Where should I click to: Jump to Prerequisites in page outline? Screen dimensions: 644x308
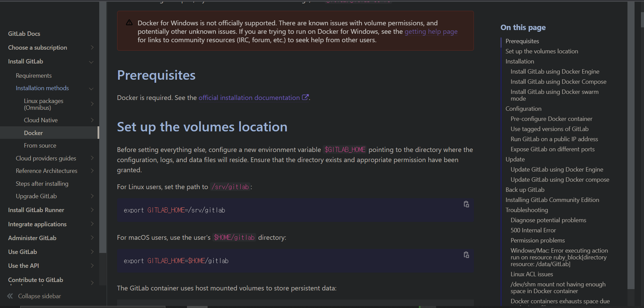tap(522, 41)
